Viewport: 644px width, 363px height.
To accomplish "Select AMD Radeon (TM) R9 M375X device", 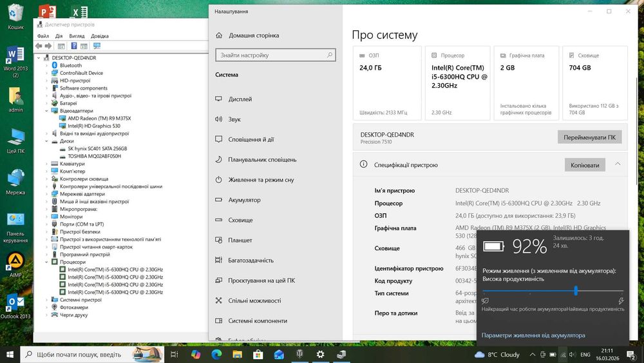I will click(99, 119).
